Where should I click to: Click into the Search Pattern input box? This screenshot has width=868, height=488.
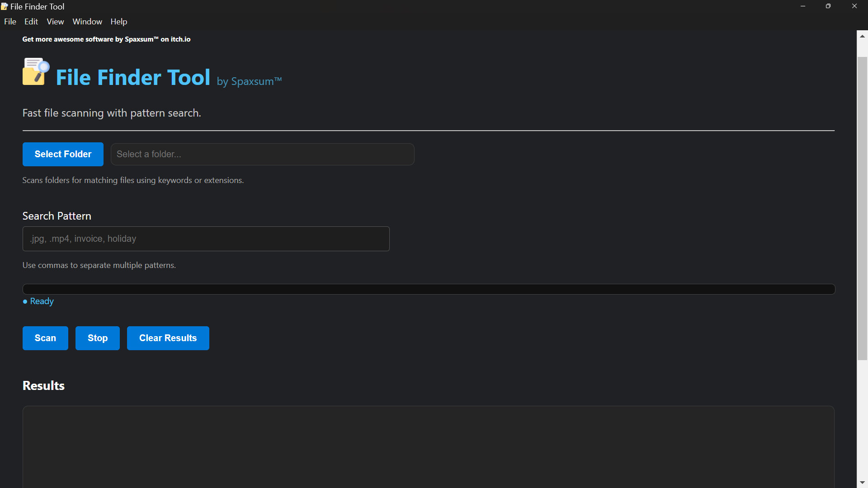tap(206, 239)
